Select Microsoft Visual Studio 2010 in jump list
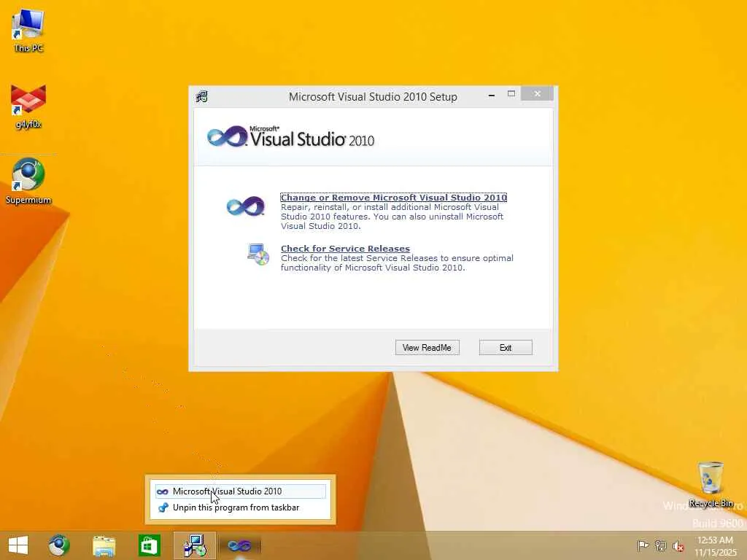Screen dimensions: 747x560 click(241, 491)
